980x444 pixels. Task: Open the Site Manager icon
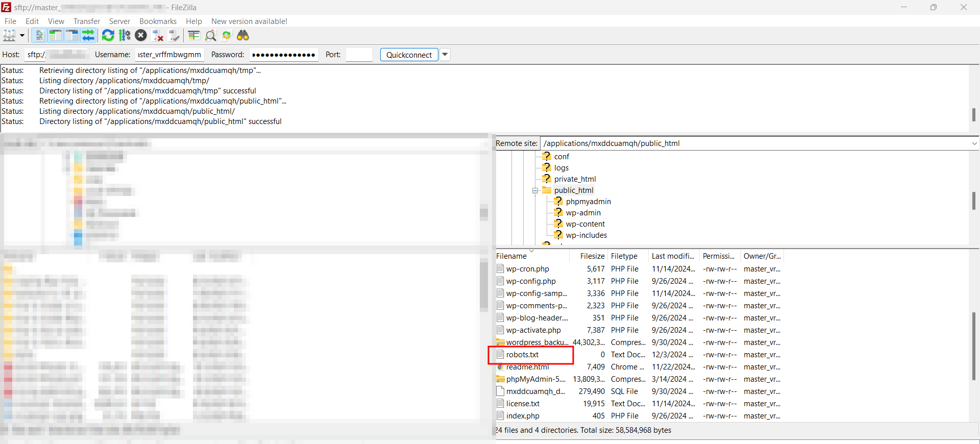9,35
